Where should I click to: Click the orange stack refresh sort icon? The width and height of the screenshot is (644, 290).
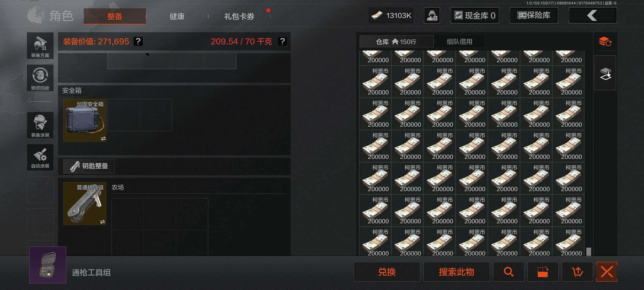(605, 42)
